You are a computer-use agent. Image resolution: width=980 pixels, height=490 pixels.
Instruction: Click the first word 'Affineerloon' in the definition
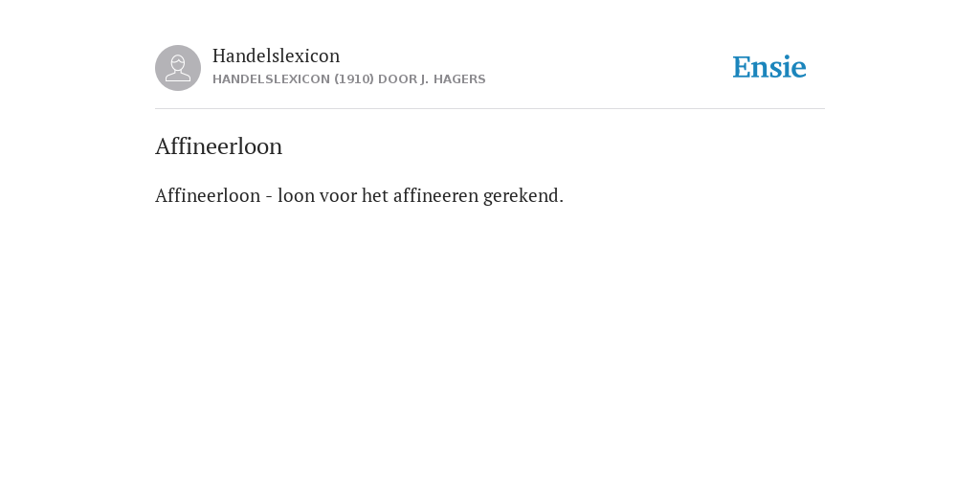point(208,195)
